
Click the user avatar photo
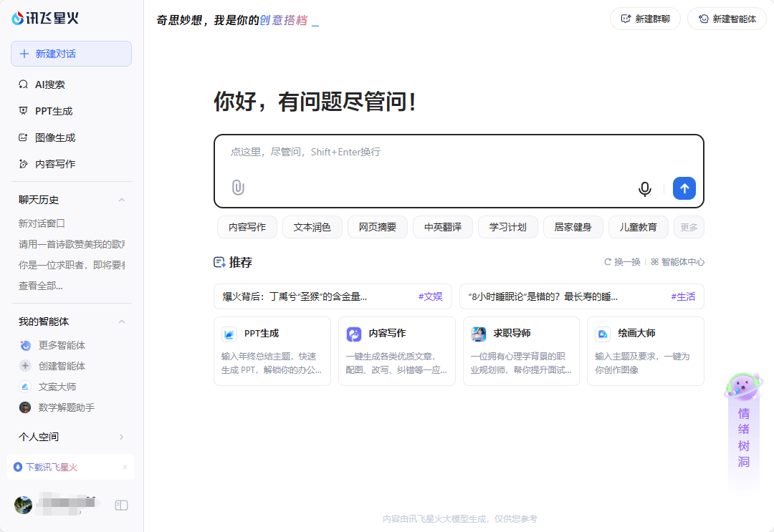[23, 505]
